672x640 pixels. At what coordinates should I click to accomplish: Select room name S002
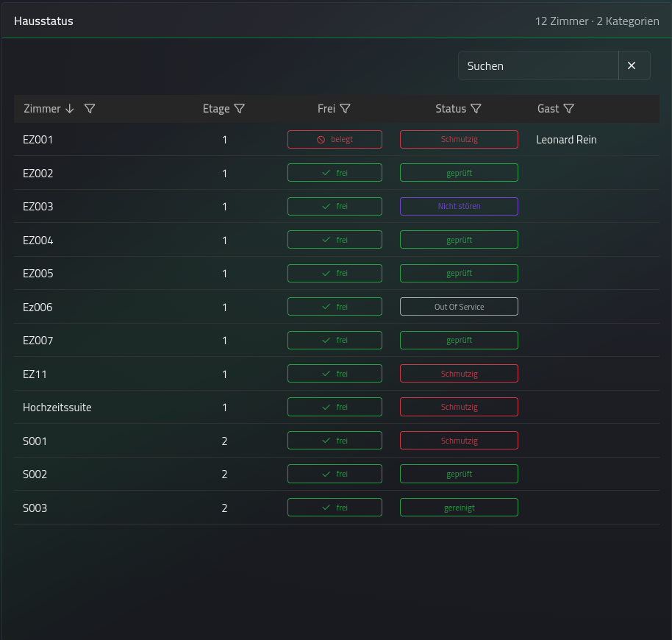35,474
